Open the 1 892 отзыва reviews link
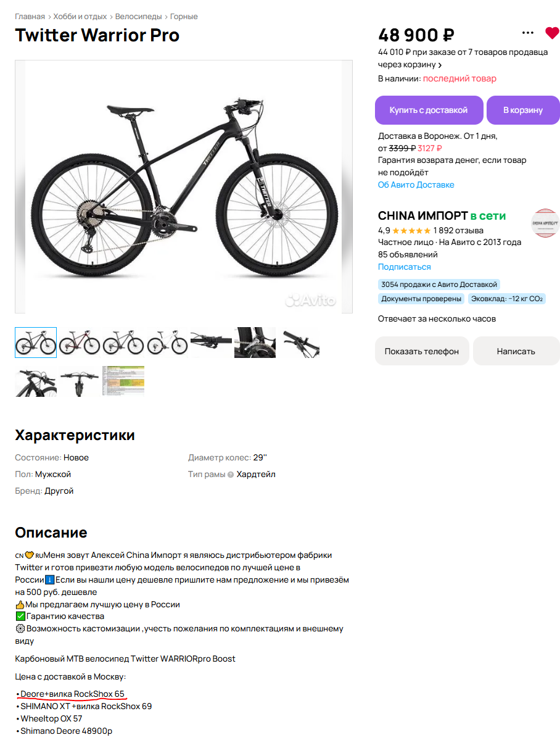The height and width of the screenshot is (740, 560). [459, 231]
